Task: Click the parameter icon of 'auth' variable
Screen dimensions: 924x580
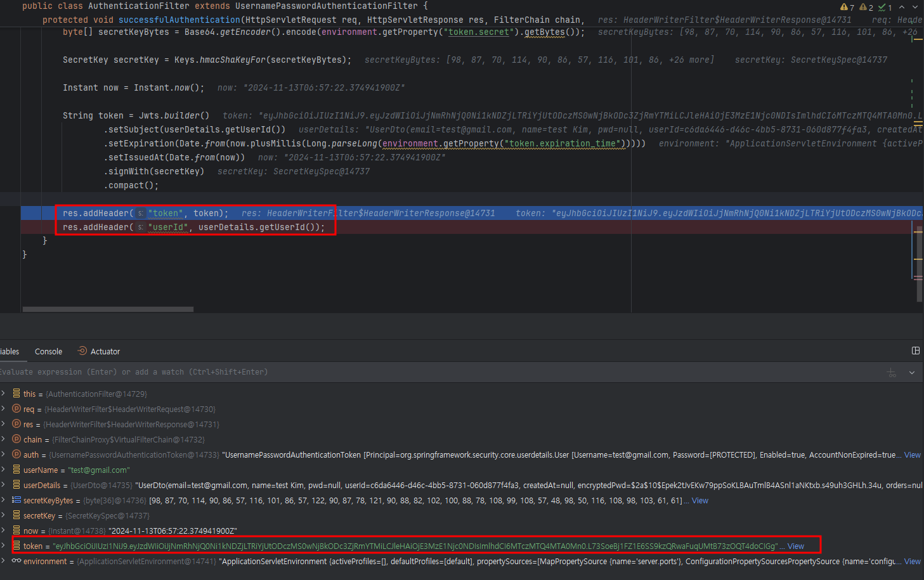Action: point(16,454)
